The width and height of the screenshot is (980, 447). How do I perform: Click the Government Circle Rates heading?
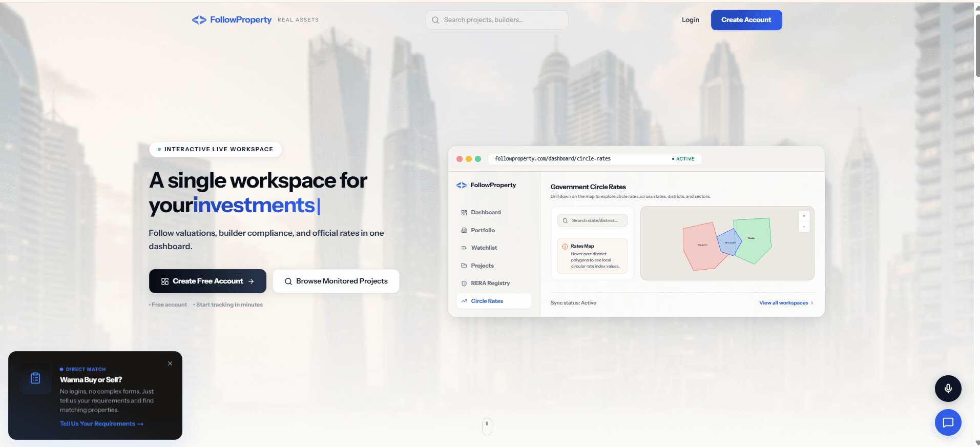click(588, 187)
